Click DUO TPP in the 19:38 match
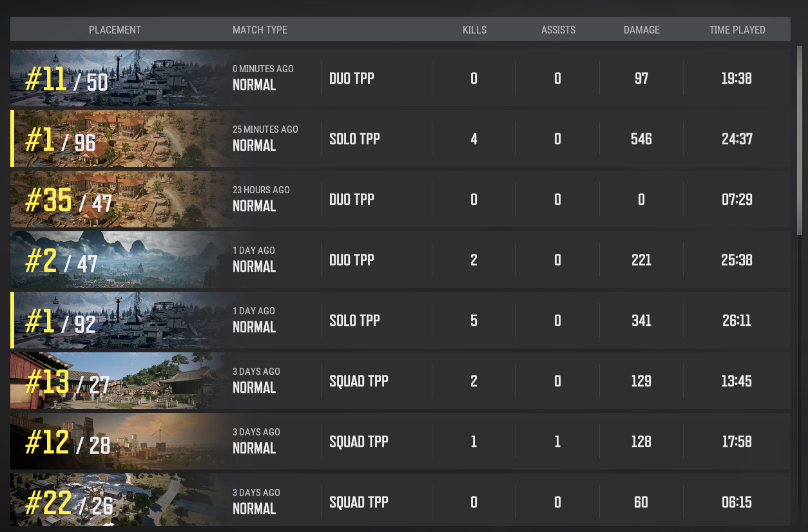This screenshot has width=808, height=532. pos(352,79)
